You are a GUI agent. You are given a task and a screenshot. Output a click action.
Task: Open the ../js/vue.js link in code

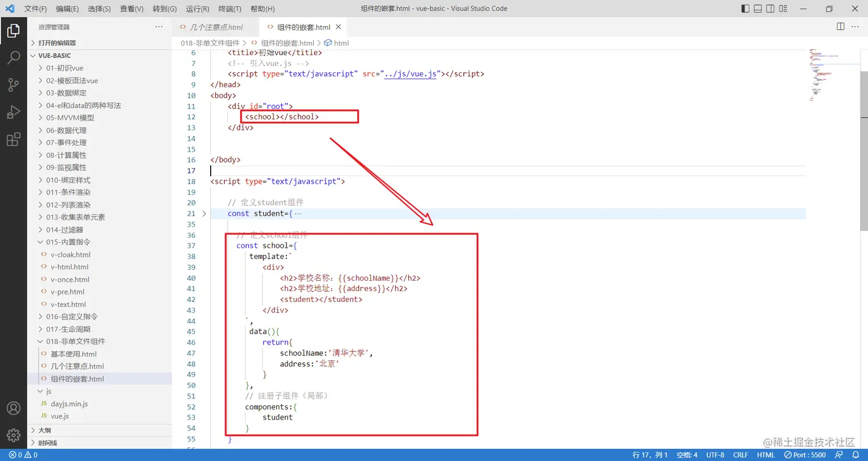410,74
